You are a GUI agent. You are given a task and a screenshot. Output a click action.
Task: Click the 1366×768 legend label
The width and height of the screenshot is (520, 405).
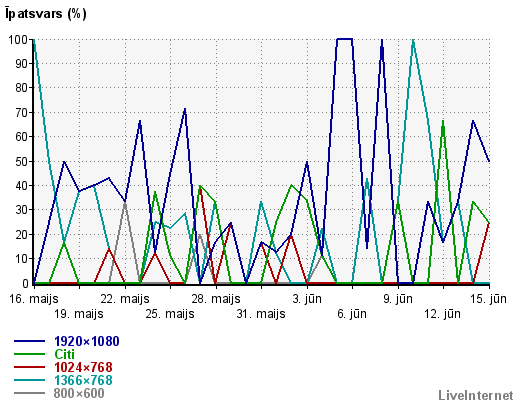point(83,380)
